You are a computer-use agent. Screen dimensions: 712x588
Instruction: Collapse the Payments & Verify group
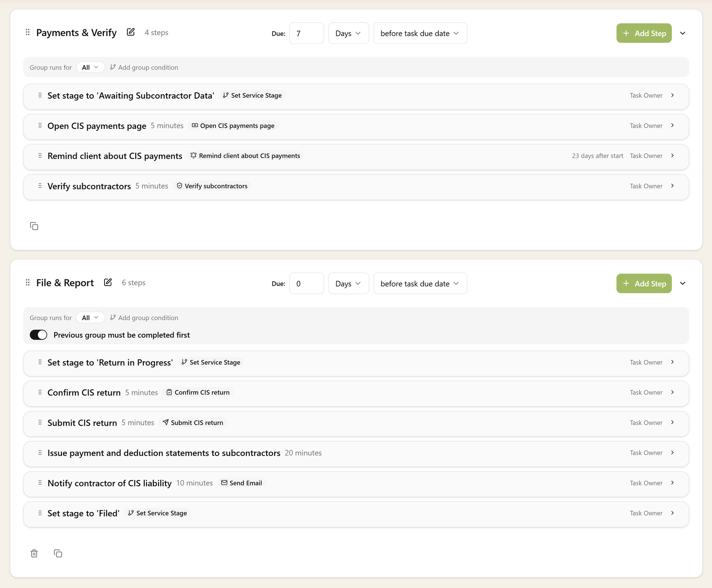coord(683,33)
